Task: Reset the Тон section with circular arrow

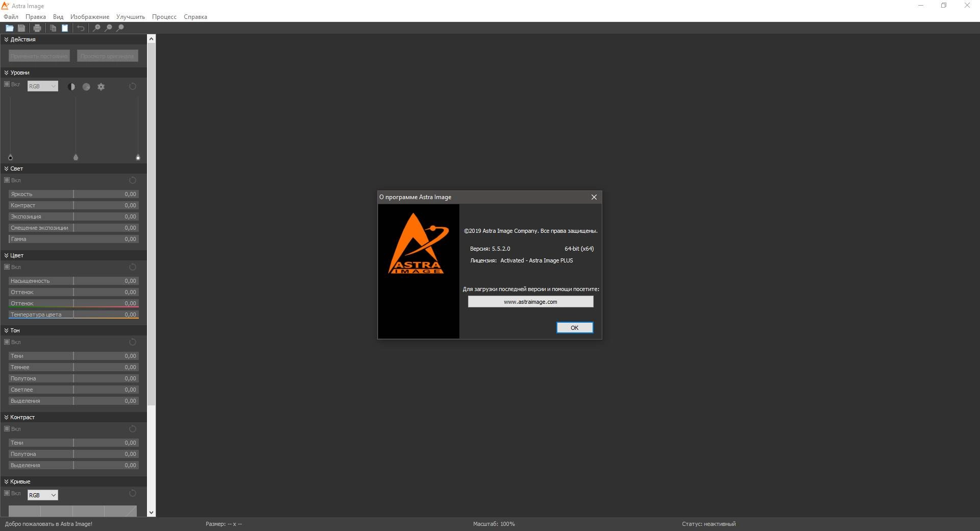Action: 133,342
